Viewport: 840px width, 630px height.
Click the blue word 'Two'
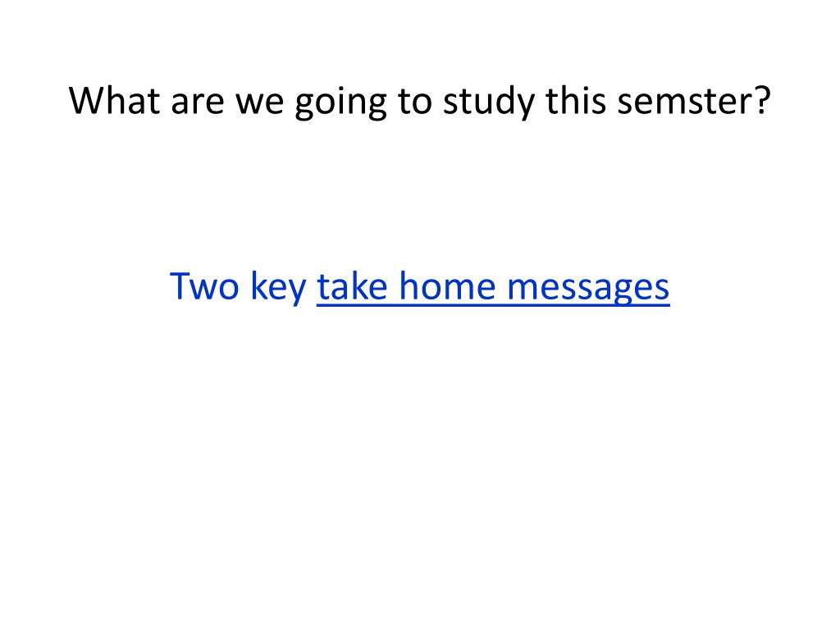(204, 286)
